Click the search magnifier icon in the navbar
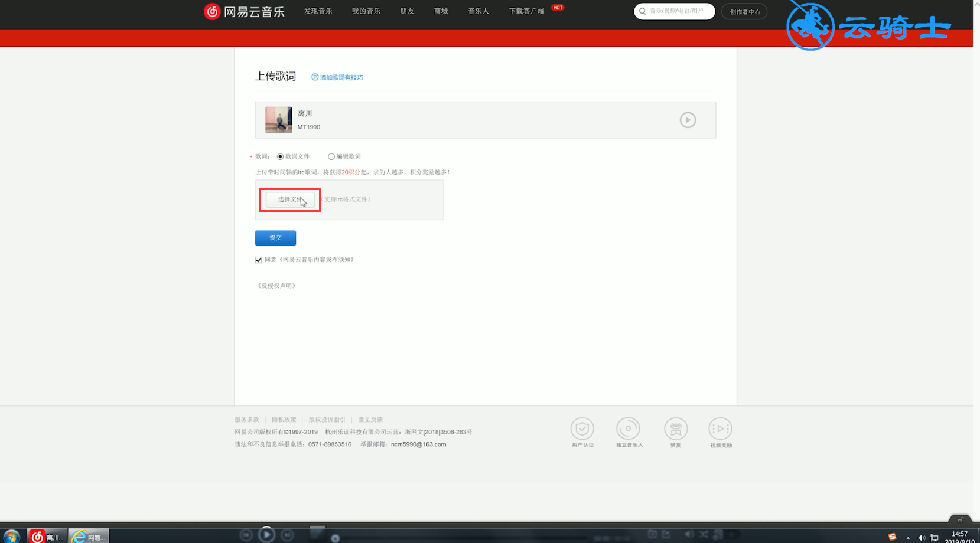The width and height of the screenshot is (980, 543). (642, 11)
